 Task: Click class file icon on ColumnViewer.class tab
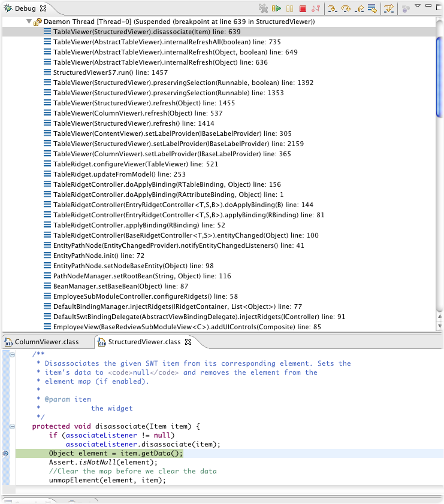(x=8, y=342)
